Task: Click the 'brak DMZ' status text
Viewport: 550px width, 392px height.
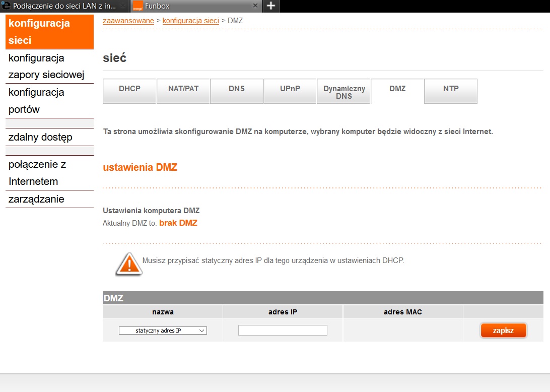Action: tap(178, 223)
